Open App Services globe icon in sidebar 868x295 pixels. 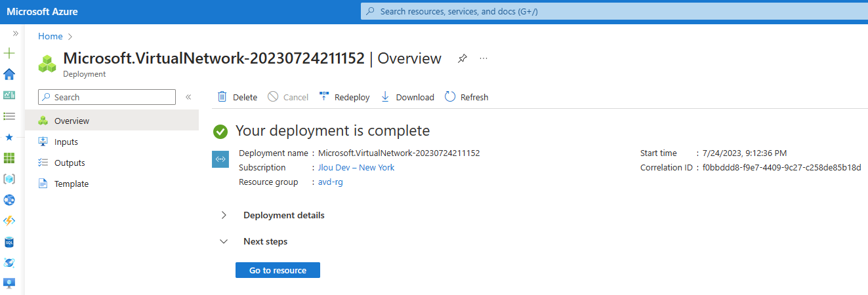click(9, 200)
